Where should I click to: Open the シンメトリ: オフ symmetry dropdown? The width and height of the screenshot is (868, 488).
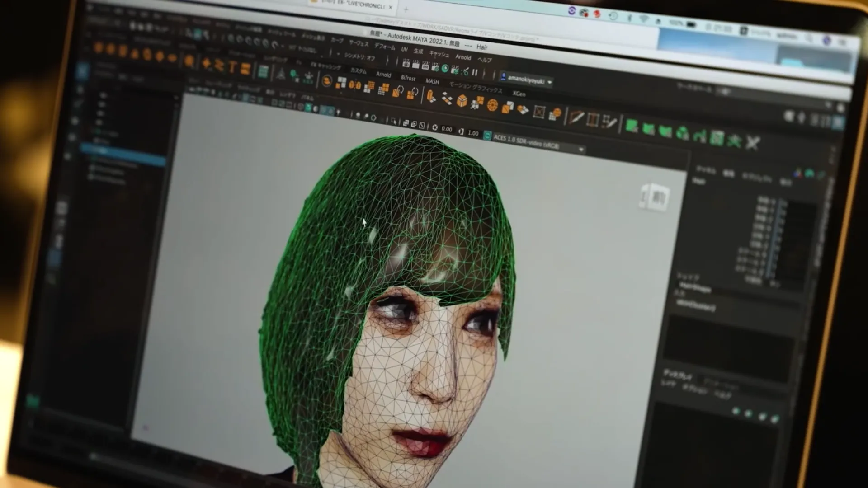pos(359,57)
